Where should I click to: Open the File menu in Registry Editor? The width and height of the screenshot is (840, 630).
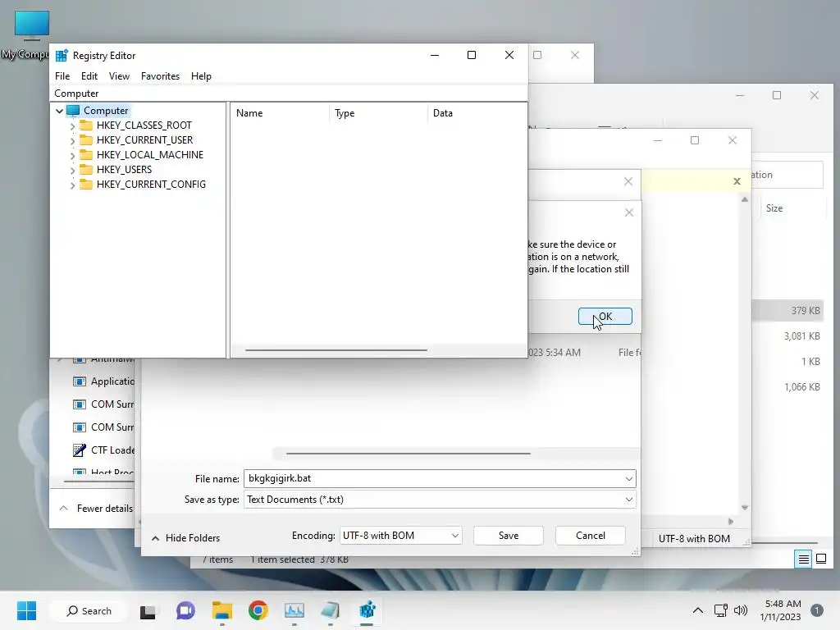tap(62, 76)
